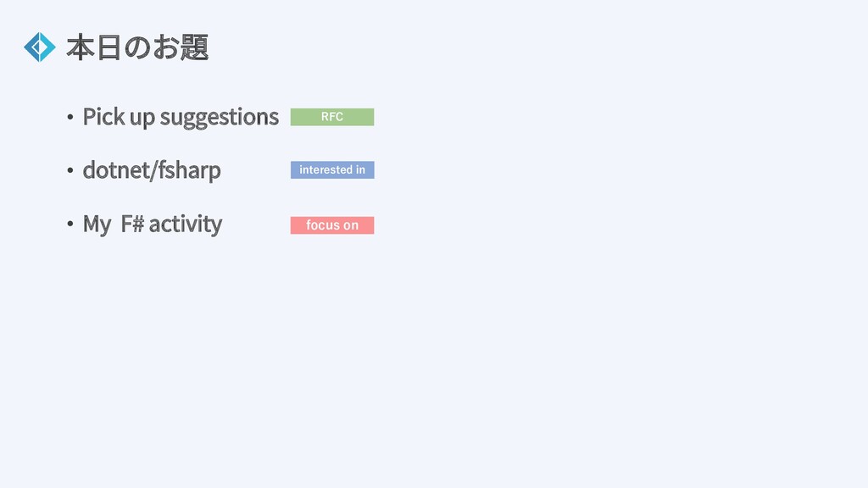This screenshot has height=488, width=868.
Task: Click the green RFC badge
Action: pos(332,117)
